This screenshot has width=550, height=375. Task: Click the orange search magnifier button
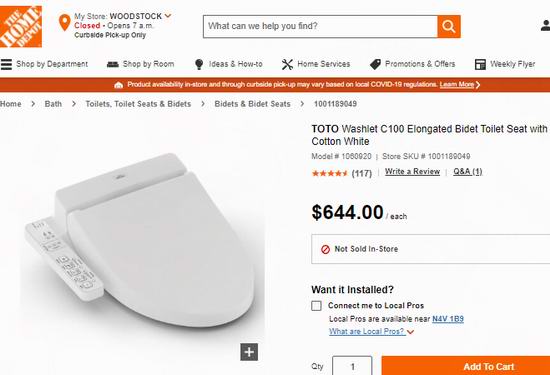(x=449, y=26)
